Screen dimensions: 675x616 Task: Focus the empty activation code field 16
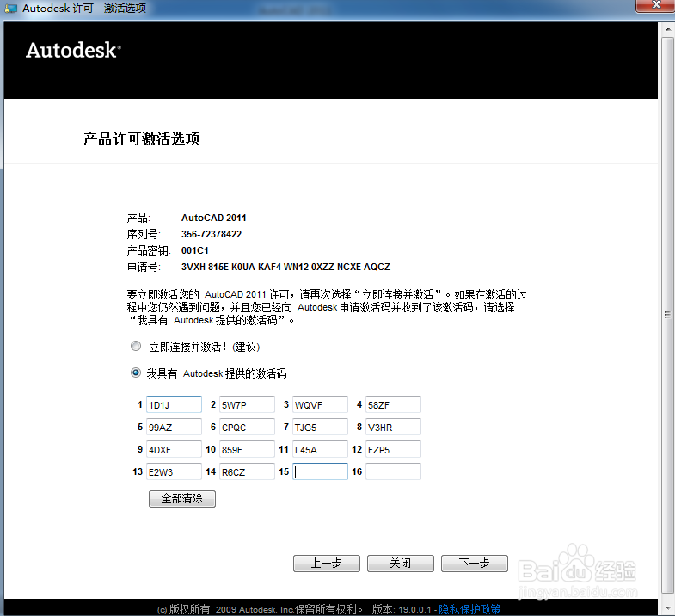pos(394,471)
